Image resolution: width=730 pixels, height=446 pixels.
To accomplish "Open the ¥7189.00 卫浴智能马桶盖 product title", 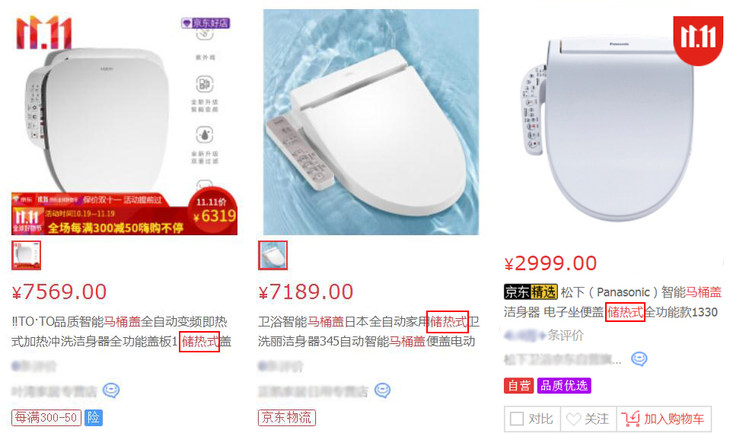I will tap(369, 331).
